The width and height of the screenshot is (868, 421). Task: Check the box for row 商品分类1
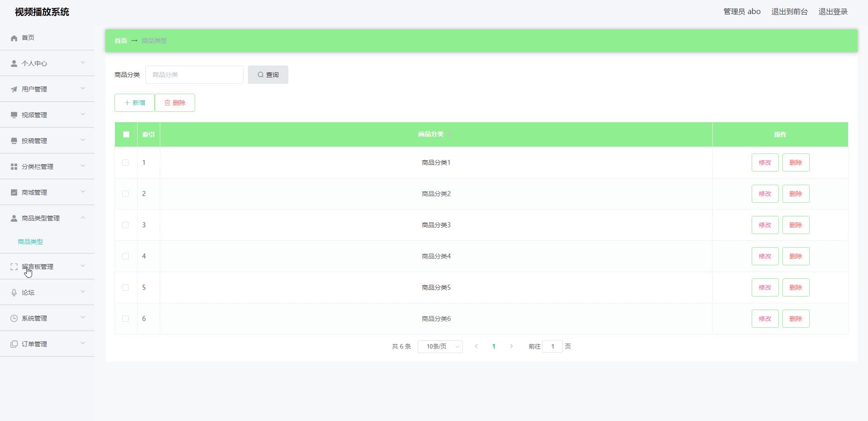125,163
